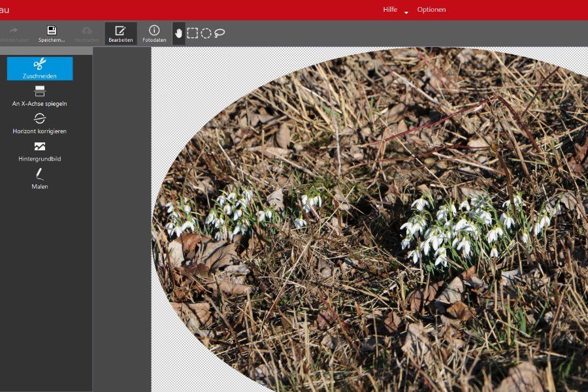This screenshot has width=588, height=392.
Task: Select the Zuschneiden crop tool
Action: (x=40, y=69)
